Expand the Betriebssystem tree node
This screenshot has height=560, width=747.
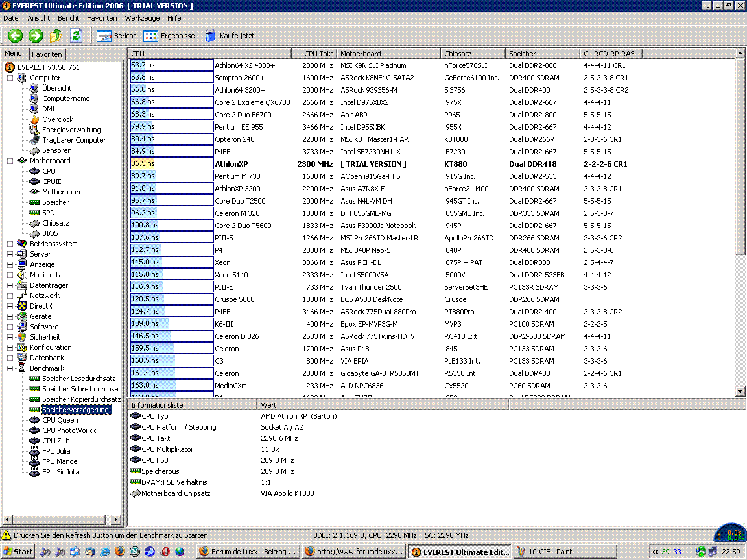click(x=10, y=244)
